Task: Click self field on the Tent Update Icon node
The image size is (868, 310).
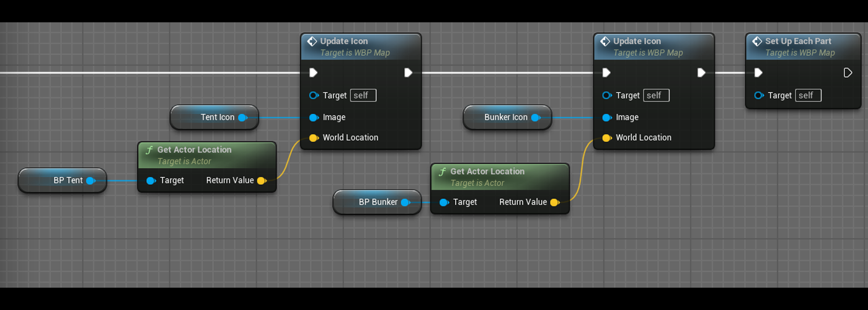Action: (x=363, y=95)
